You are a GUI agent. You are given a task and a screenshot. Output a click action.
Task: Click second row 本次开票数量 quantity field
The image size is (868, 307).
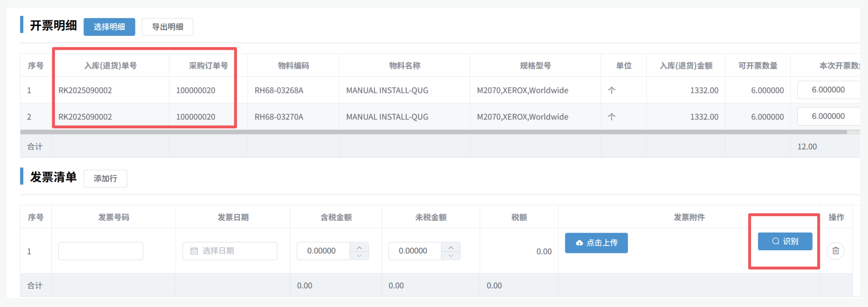click(828, 116)
